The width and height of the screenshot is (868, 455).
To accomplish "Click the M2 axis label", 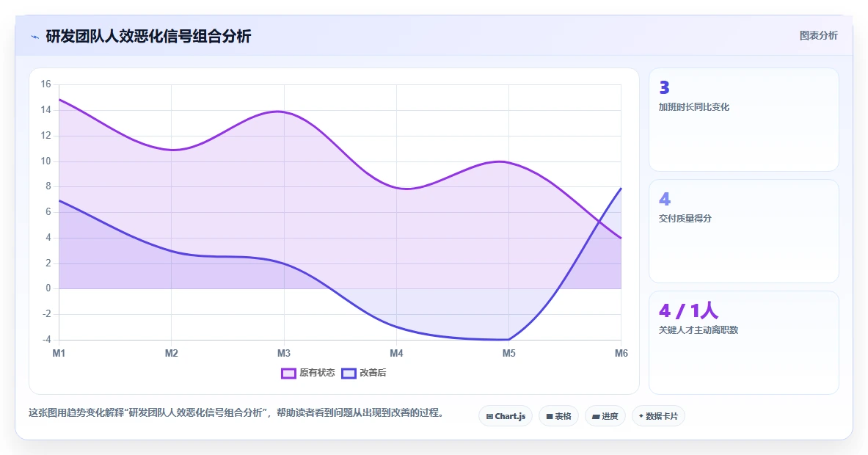I will [171, 353].
